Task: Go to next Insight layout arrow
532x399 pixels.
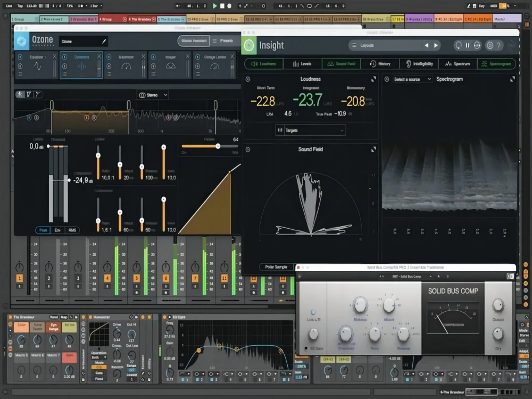Action: point(436,45)
